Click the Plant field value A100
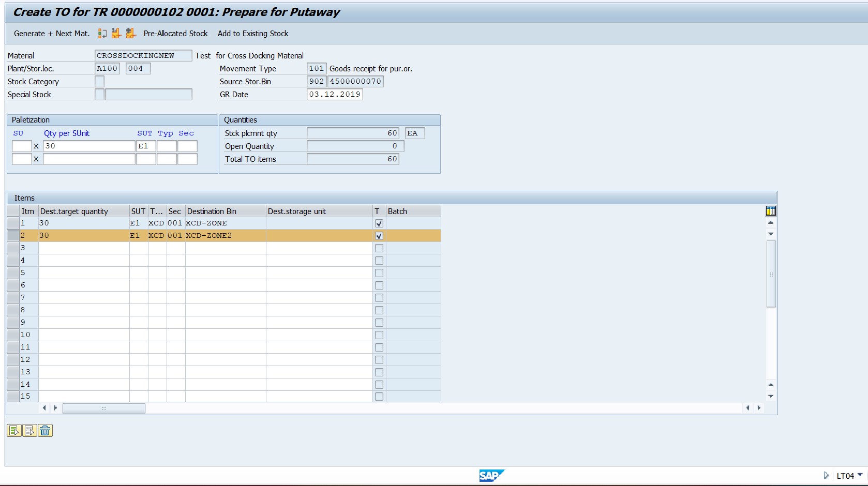The image size is (868, 486). [x=107, y=69]
